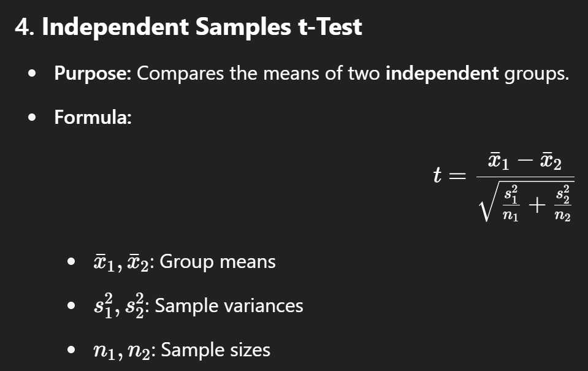Click the "4. Independent Samples t-Test" heading
This screenshot has width=588, height=371.
click(188, 27)
